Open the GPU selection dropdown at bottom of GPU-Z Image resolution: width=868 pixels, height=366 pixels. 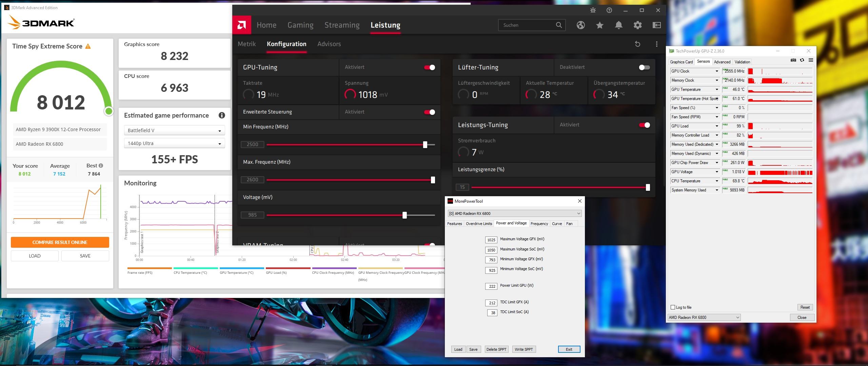click(x=704, y=318)
